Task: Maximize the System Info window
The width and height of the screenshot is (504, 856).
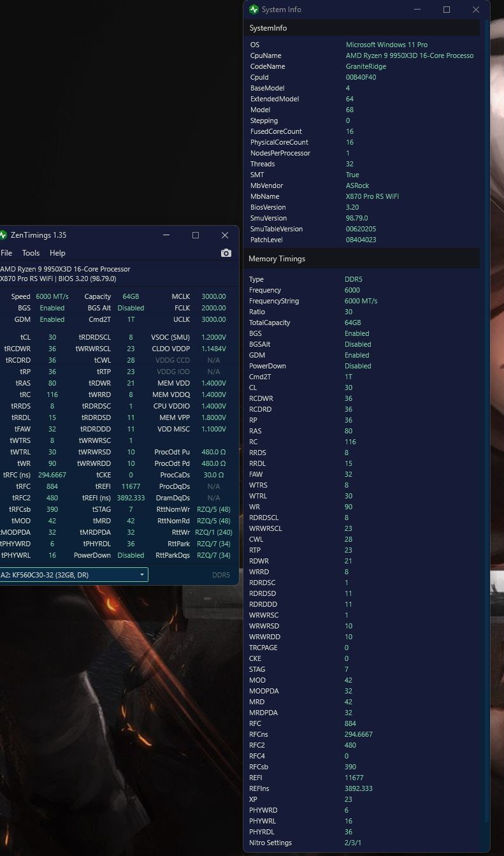Action: [447, 10]
